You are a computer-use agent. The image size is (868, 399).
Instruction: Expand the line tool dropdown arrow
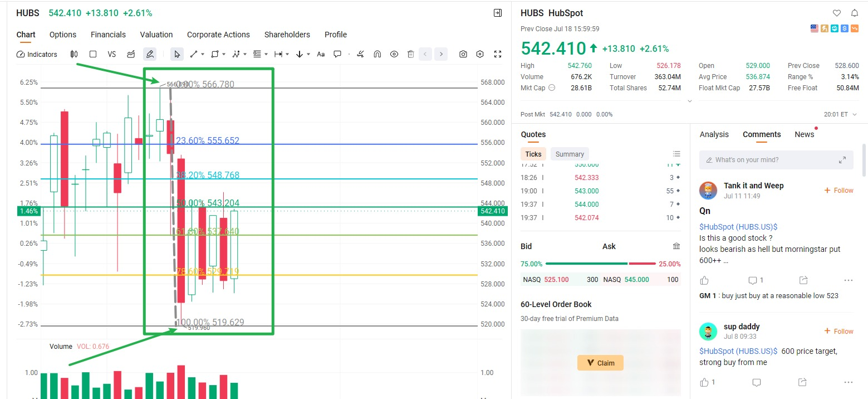pos(203,54)
